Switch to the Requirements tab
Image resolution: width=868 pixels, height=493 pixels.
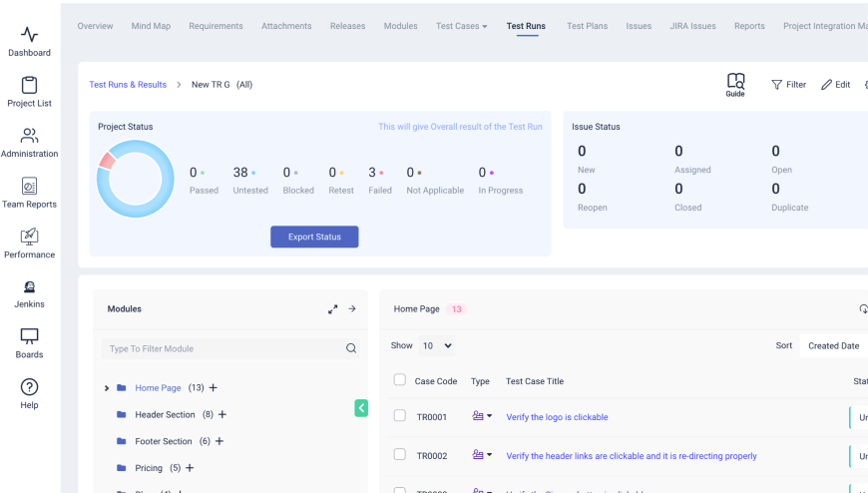[216, 26]
